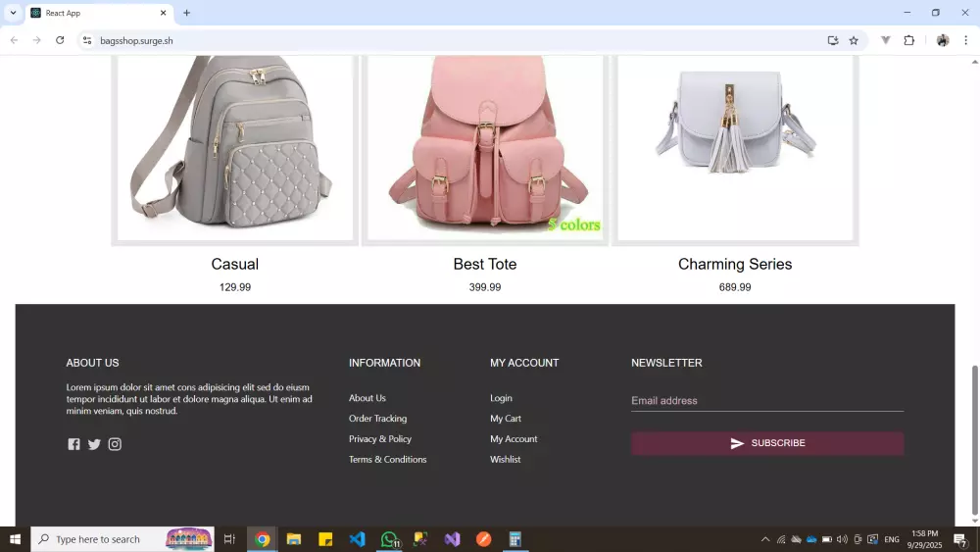Open the OneDrive cloud tray icon

point(811,539)
